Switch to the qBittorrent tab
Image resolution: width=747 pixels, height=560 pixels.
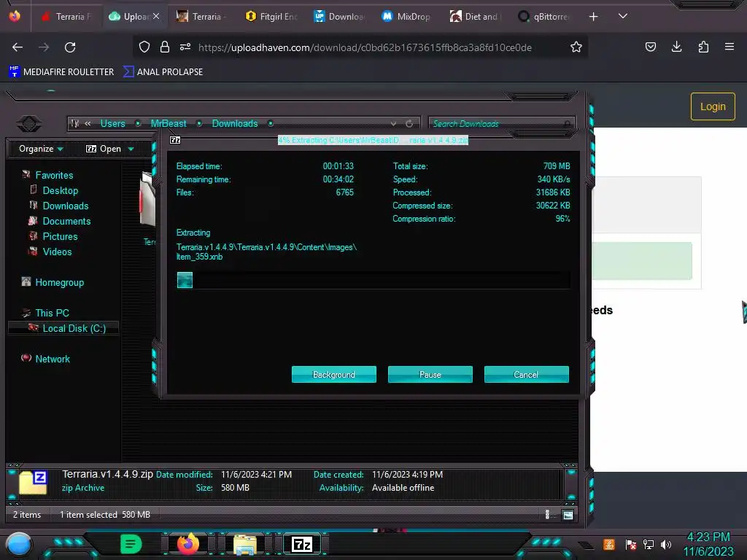[x=544, y=17]
